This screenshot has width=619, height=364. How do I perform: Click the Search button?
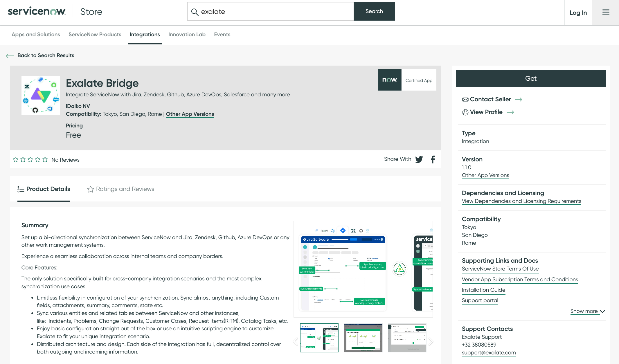point(374,11)
